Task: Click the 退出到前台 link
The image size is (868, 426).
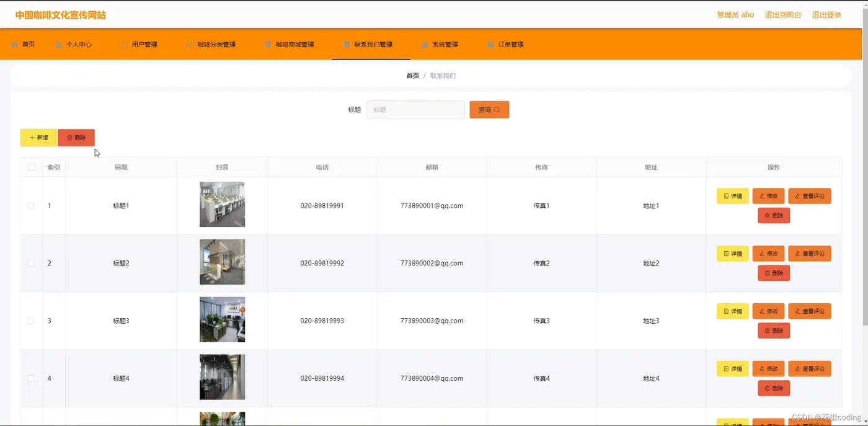Action: [783, 15]
